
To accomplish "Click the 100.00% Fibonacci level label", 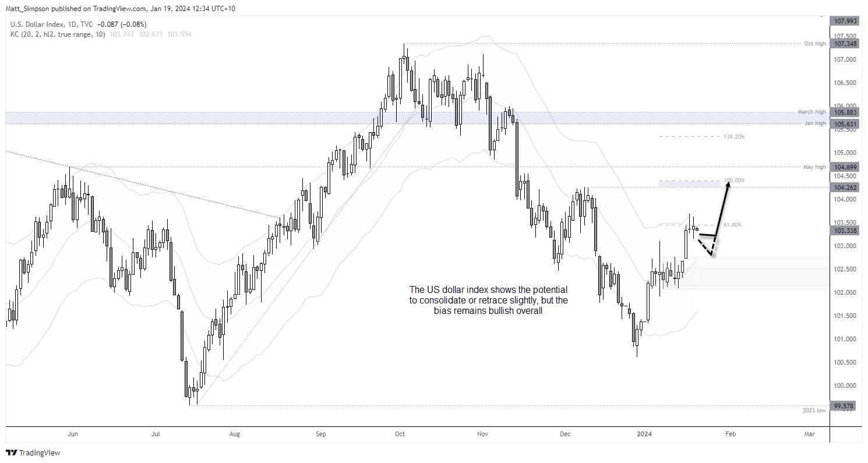I will (x=735, y=180).
